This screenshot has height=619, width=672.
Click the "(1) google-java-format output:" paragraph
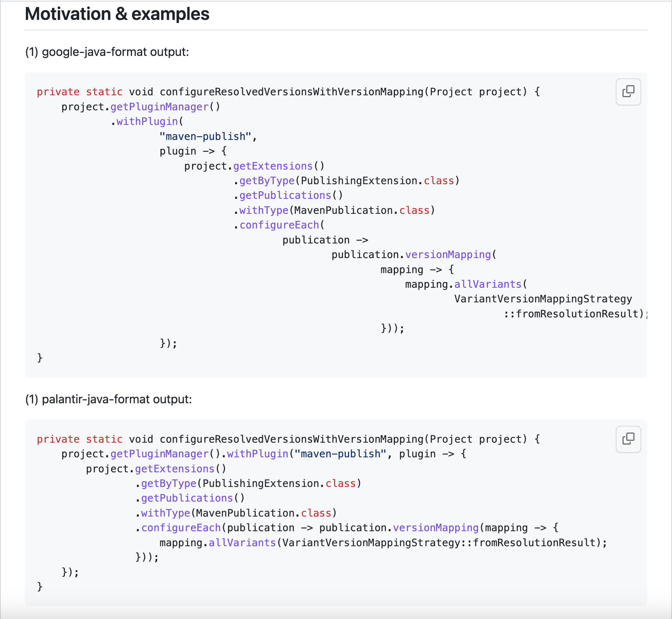click(107, 52)
